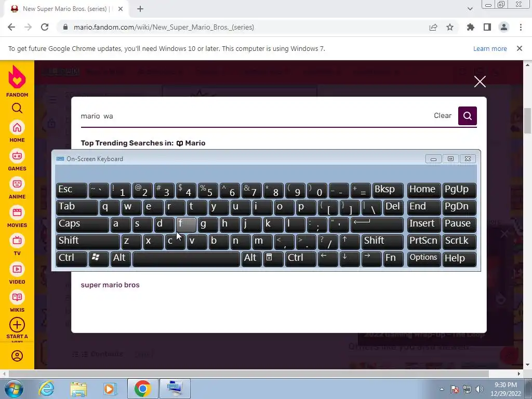This screenshot has width=532, height=399.
Task: Show hidden tray icons arrow
Action: coord(442,389)
